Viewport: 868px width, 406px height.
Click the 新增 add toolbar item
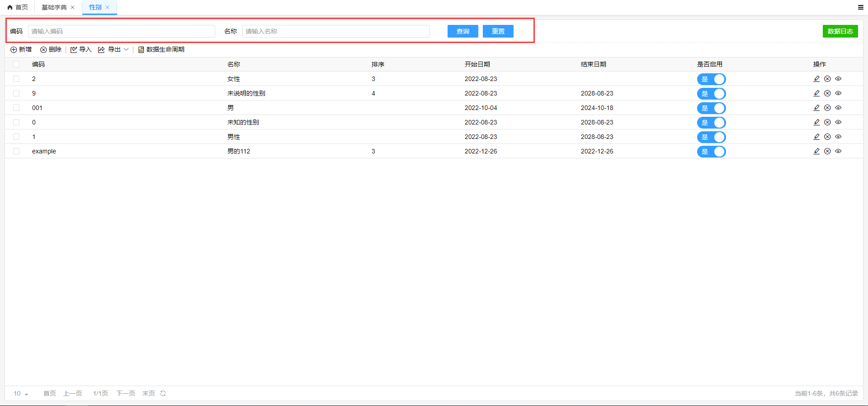(21, 49)
